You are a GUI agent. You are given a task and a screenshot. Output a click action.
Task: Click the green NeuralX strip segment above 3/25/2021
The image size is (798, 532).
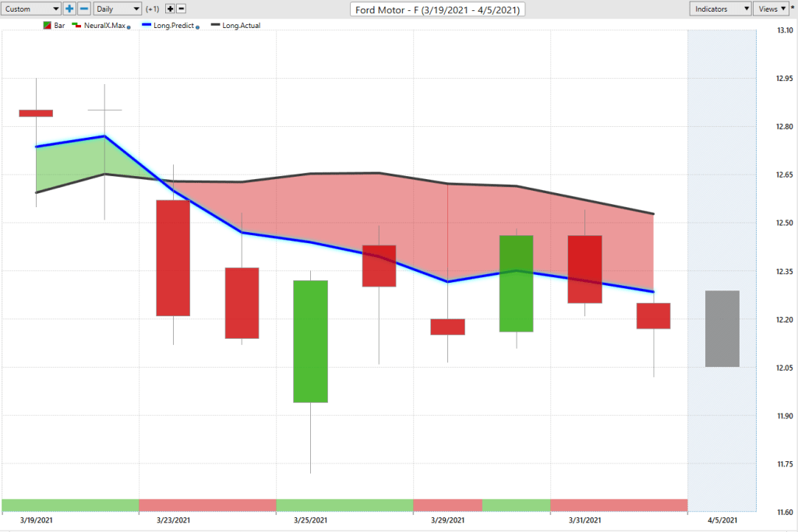point(344,505)
